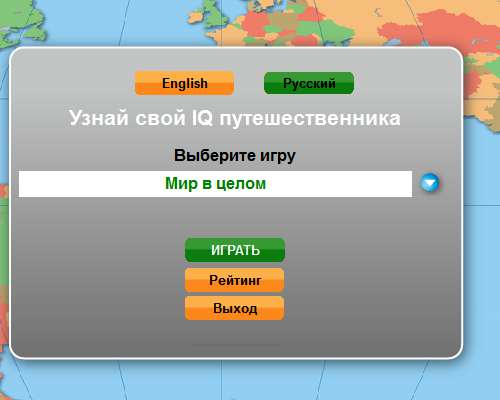Click the 'Выберите игру' label

pos(235,155)
